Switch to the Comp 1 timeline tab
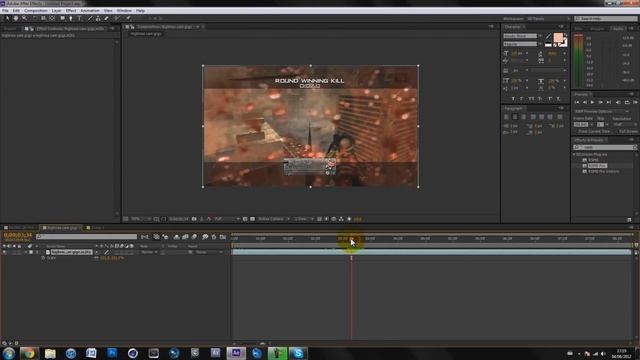This screenshot has width=640, height=360. tap(95, 228)
